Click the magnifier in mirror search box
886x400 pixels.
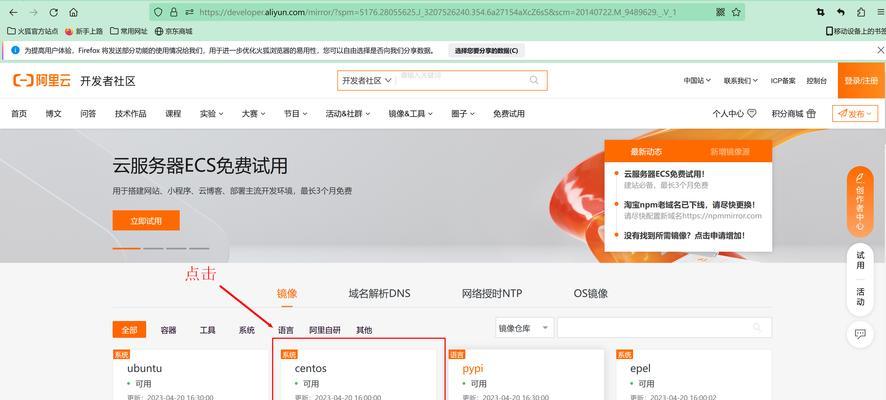pos(757,328)
